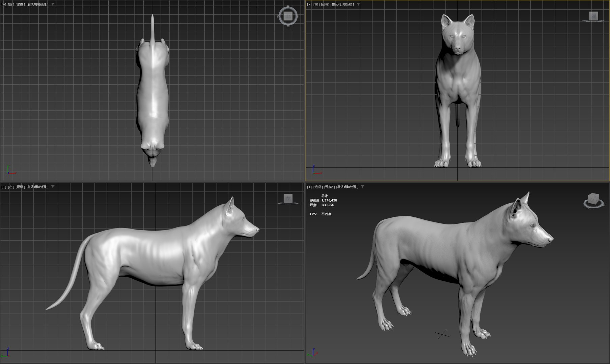Open the [左] point-of-view menu
The width and height of the screenshot is (610, 364).
11,187
